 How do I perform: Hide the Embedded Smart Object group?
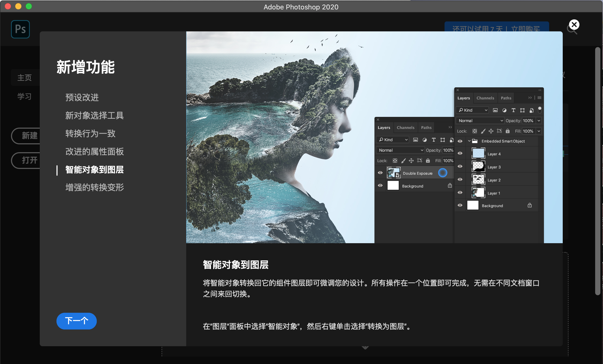coord(460,141)
